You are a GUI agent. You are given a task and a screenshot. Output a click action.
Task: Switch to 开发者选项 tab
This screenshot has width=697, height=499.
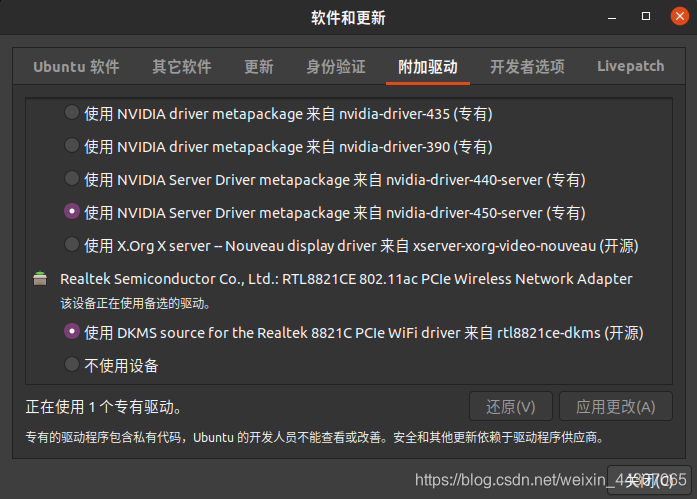click(x=527, y=67)
